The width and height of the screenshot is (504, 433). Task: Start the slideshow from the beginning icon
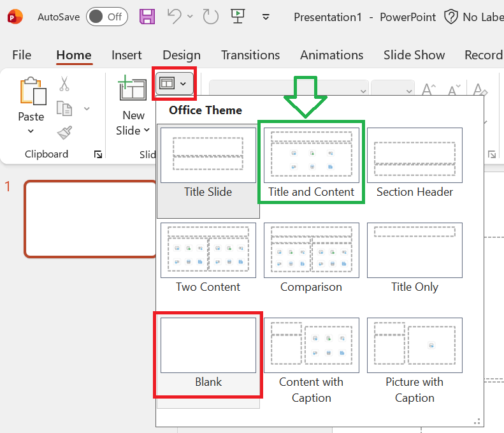point(238,16)
